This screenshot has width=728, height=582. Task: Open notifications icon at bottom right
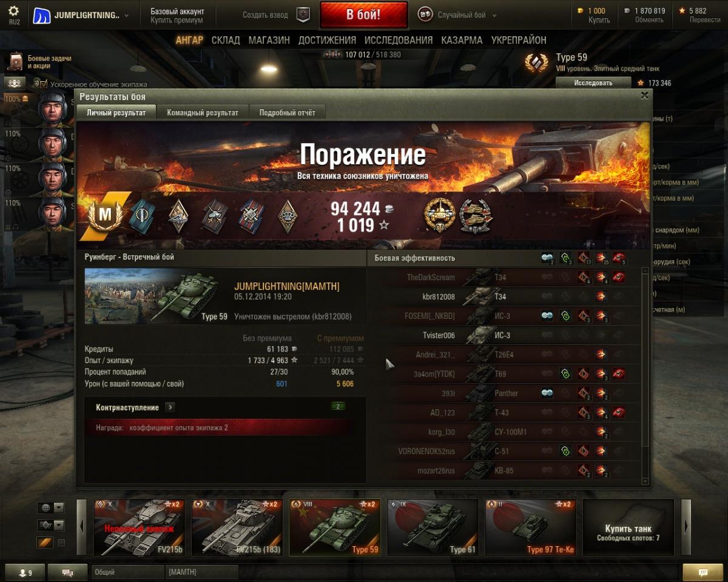[x=703, y=572]
